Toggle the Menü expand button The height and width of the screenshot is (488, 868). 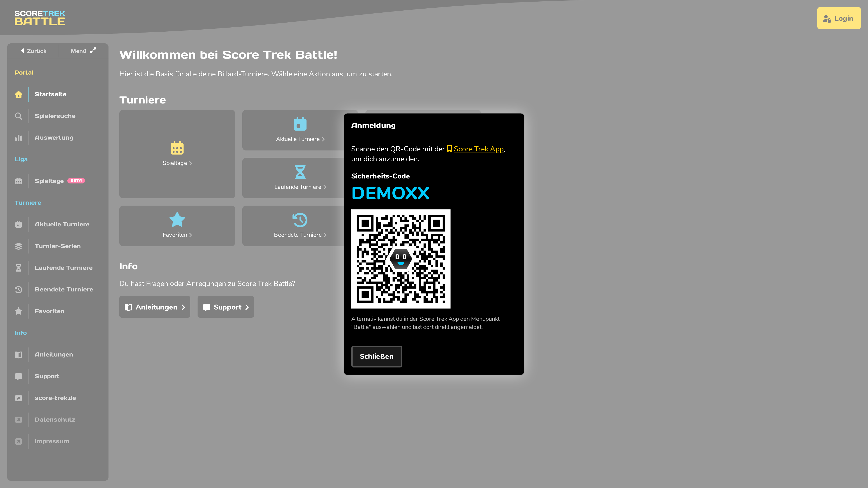[83, 51]
